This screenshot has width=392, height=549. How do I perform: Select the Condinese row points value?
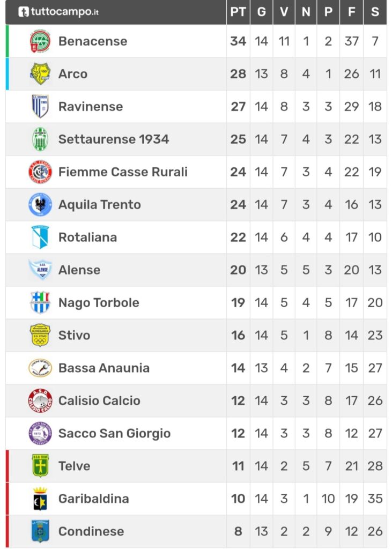click(x=238, y=531)
